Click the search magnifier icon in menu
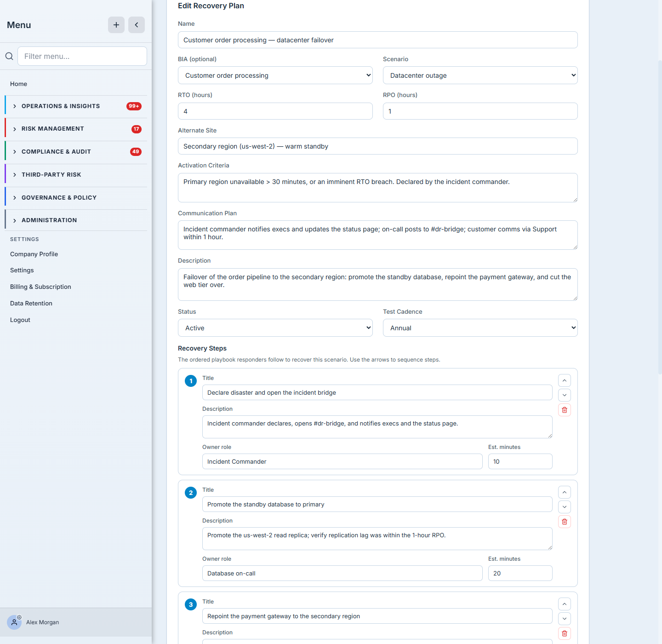The image size is (662, 644). click(x=9, y=56)
